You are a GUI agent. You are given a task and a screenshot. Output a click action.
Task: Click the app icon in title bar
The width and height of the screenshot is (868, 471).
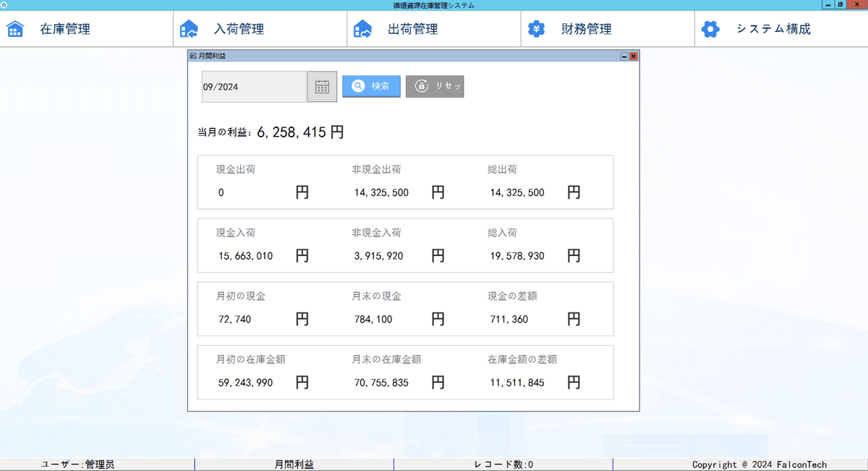point(5,5)
